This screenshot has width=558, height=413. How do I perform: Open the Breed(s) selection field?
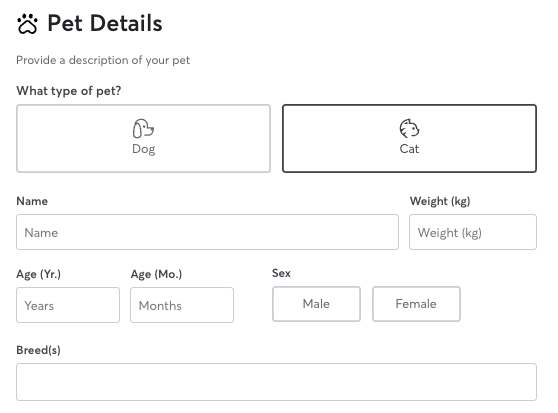(277, 382)
